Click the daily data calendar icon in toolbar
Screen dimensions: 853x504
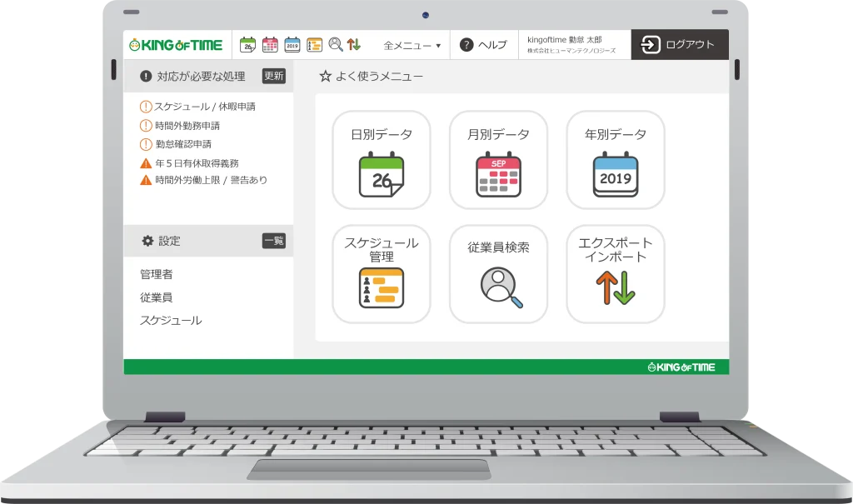coord(247,45)
